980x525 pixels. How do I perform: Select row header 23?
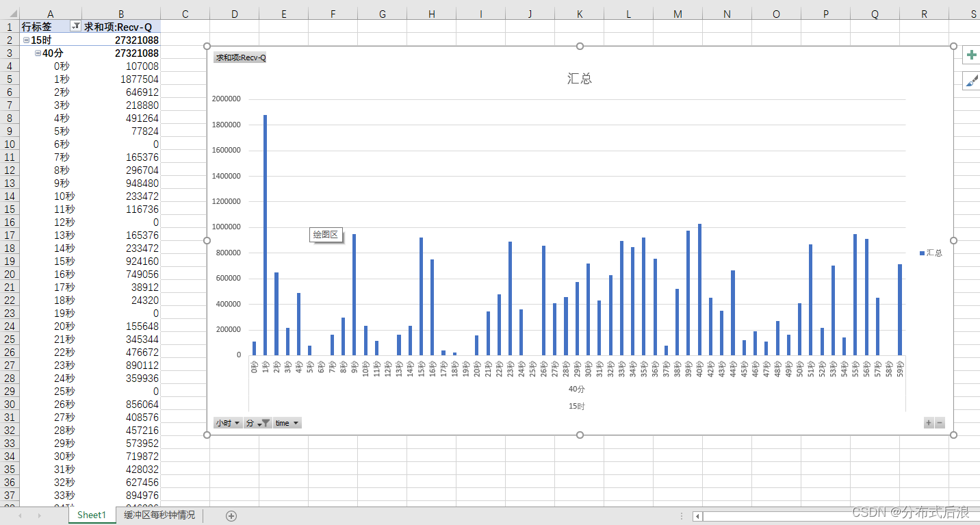(10, 313)
